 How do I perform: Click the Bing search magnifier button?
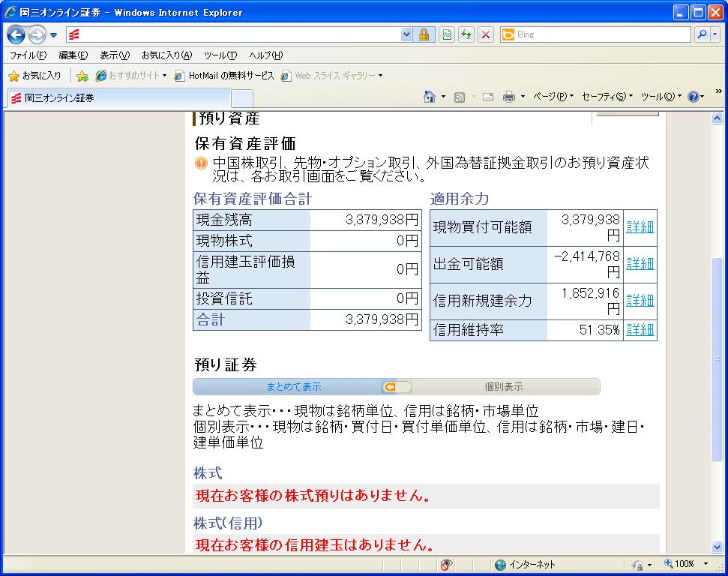click(702, 34)
